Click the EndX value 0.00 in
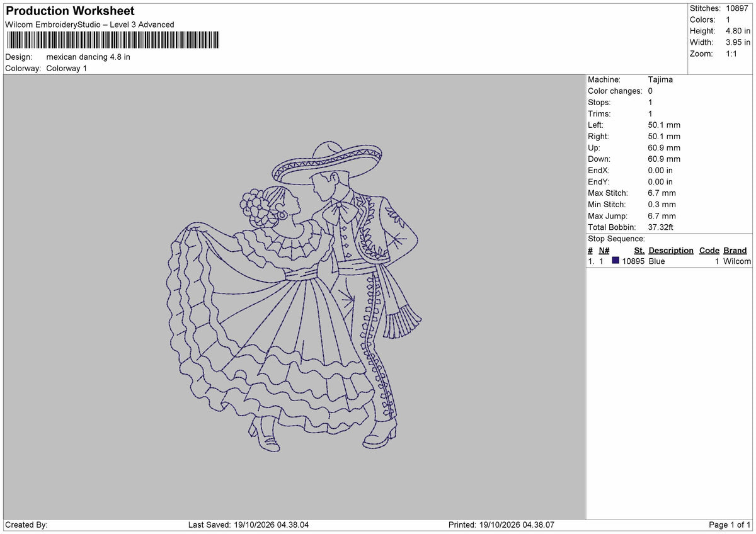The image size is (756, 534). coord(660,170)
